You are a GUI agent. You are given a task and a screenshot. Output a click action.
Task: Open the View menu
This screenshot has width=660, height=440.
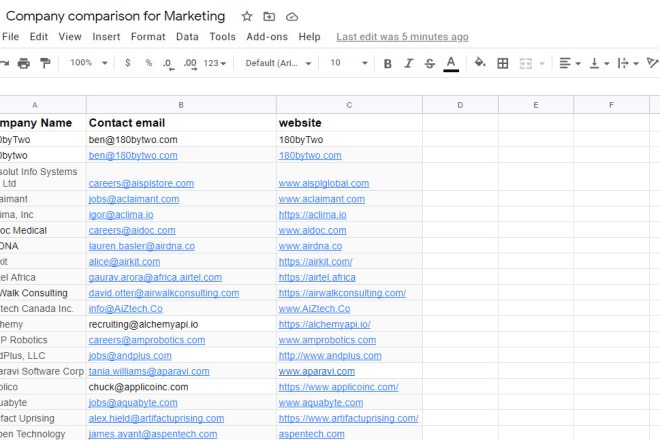point(70,37)
